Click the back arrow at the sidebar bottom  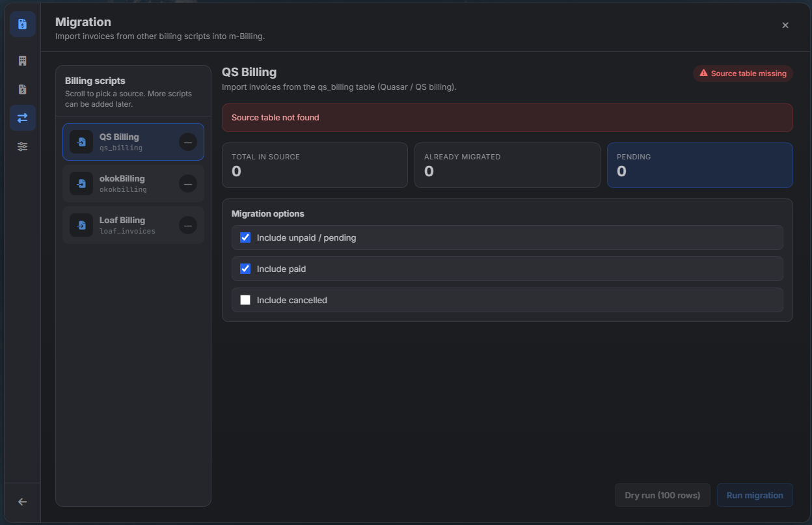[x=23, y=502]
